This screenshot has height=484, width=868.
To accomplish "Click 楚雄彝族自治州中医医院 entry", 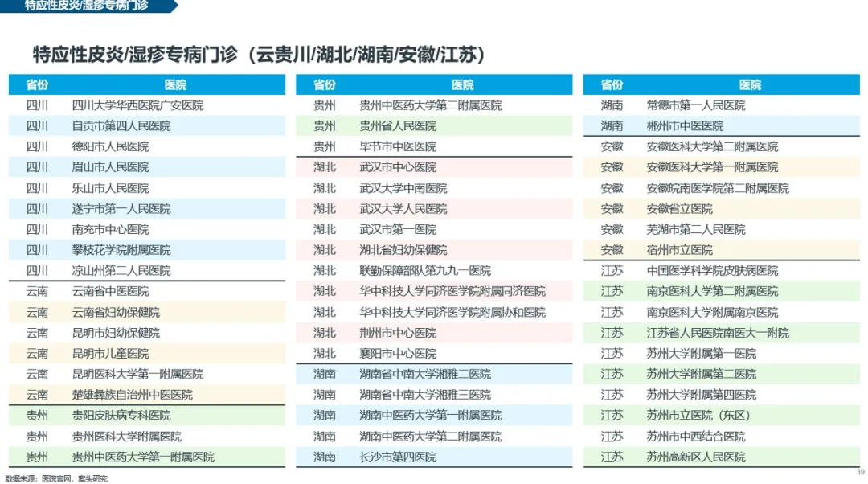I will point(133,395).
